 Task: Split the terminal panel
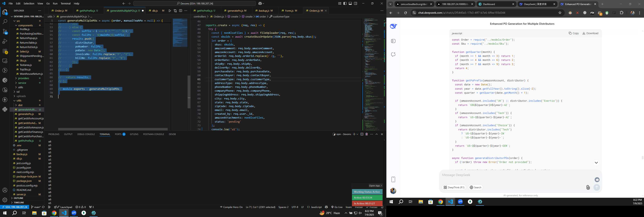pos(362,134)
